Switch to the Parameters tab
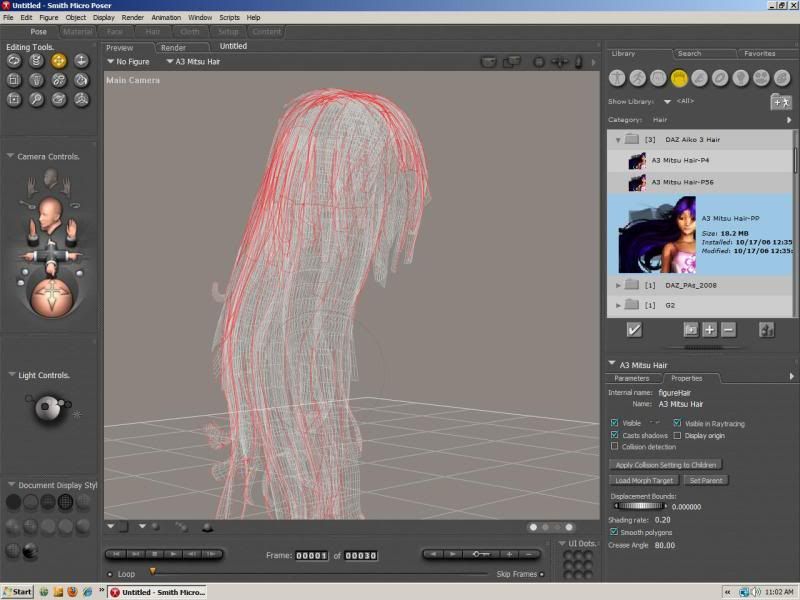This screenshot has width=800, height=600. (631, 378)
